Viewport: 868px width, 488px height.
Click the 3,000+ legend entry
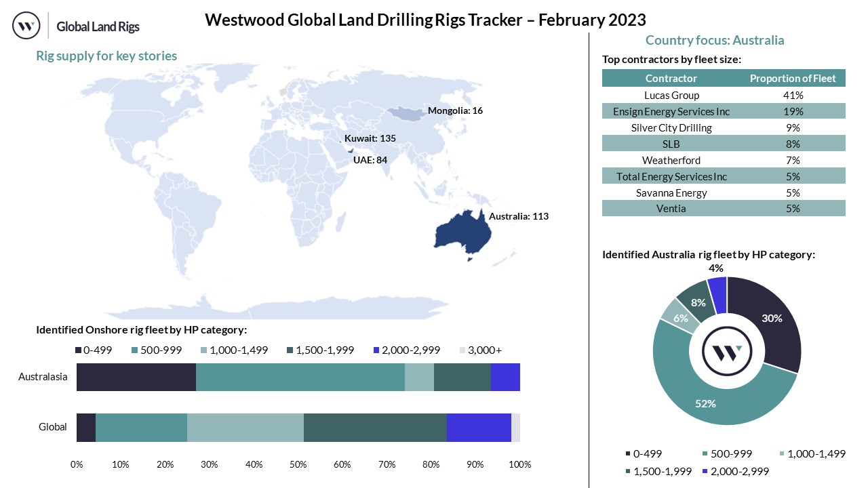481,350
